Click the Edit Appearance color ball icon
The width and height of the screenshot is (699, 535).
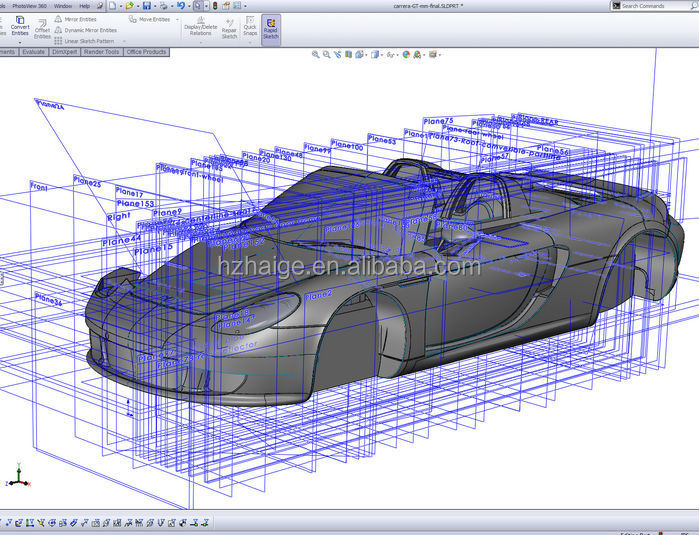point(407,55)
